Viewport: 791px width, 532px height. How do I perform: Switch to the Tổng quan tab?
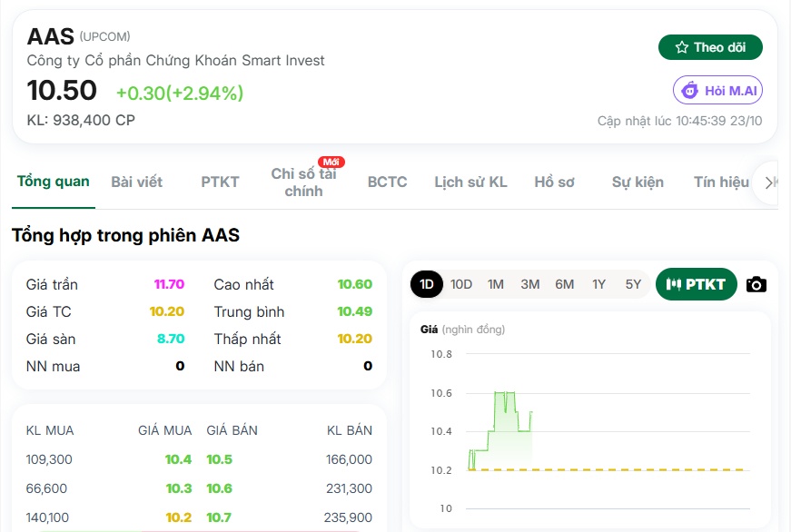click(x=53, y=182)
